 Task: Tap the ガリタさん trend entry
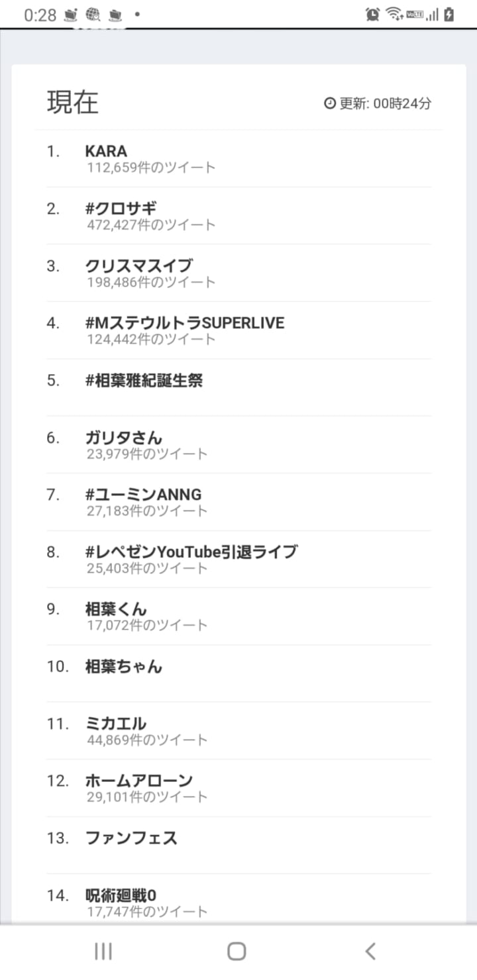click(124, 437)
